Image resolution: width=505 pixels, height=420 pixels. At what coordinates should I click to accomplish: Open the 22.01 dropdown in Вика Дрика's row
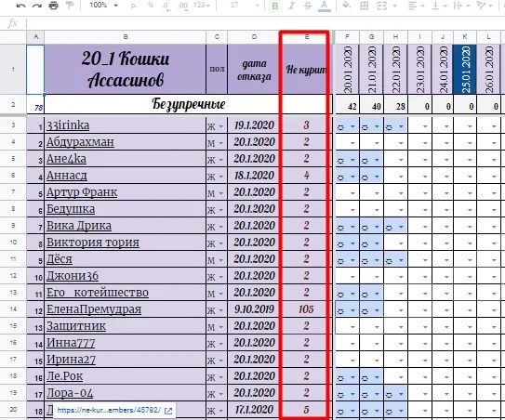pos(401,227)
